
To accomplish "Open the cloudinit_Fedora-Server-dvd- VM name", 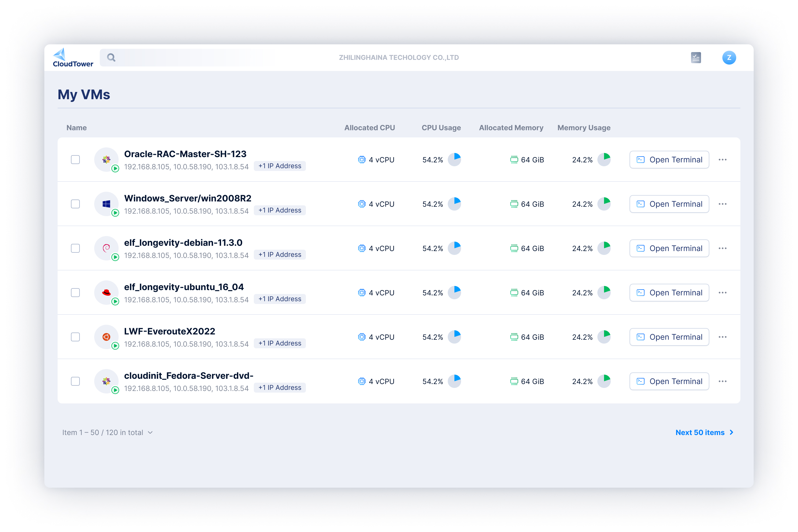I will click(189, 376).
